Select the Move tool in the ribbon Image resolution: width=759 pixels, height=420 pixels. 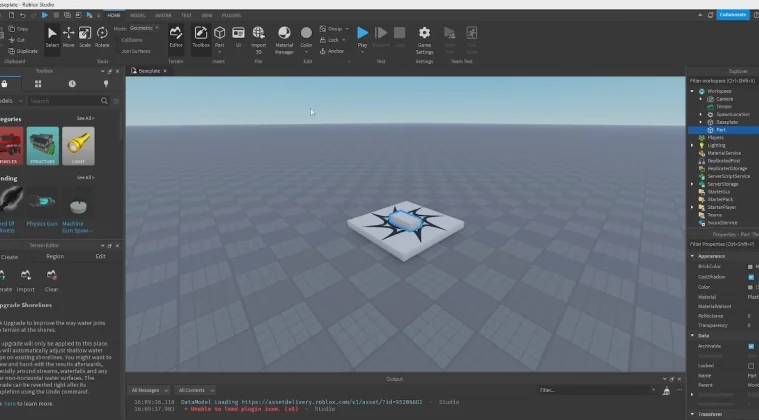(69, 37)
